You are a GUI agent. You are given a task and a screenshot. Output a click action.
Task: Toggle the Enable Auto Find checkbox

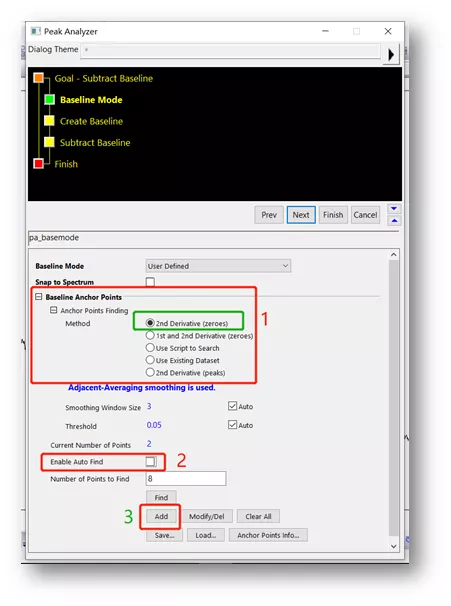tap(150, 461)
